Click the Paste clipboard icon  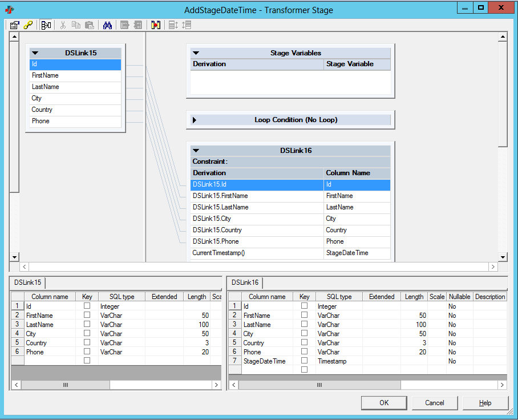[x=90, y=25]
